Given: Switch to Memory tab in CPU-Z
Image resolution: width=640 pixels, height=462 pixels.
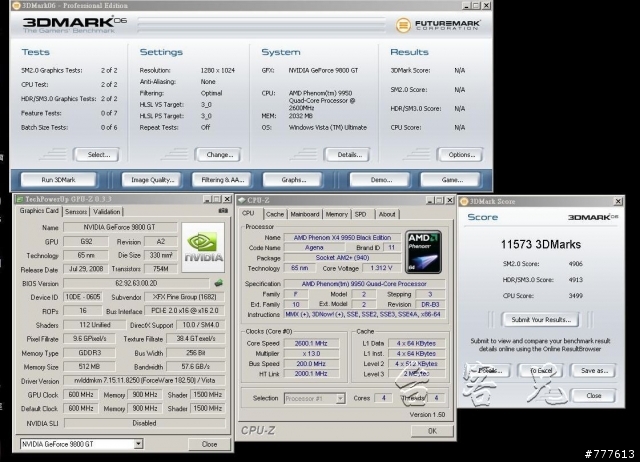Looking at the screenshot, I should pos(337,214).
